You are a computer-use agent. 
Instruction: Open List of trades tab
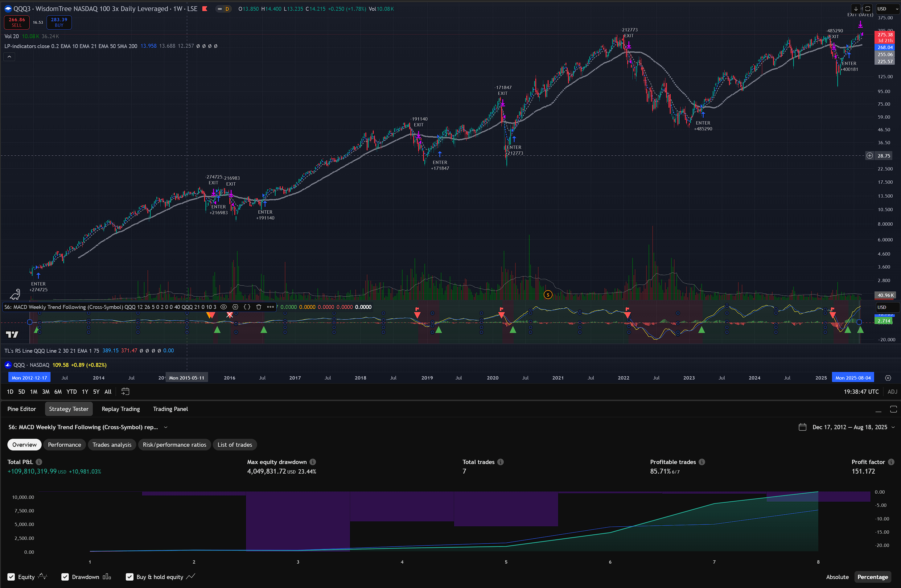[x=235, y=445]
